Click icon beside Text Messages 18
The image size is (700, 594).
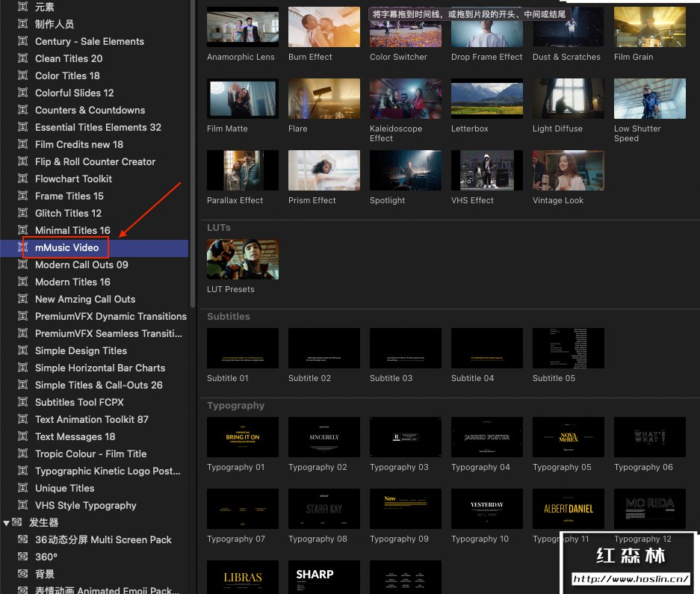(x=22, y=437)
